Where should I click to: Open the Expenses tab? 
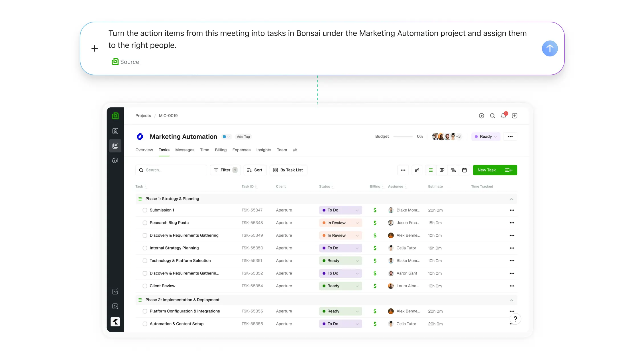(241, 150)
